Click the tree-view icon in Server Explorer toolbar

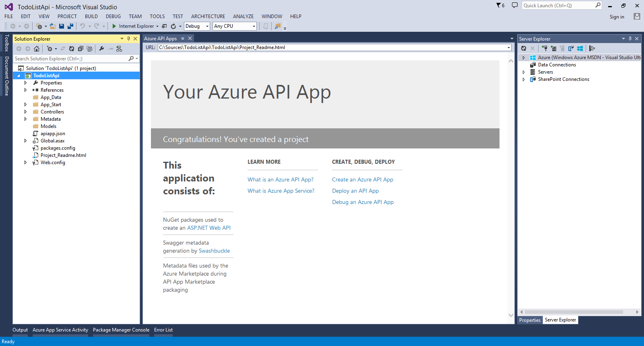point(592,48)
